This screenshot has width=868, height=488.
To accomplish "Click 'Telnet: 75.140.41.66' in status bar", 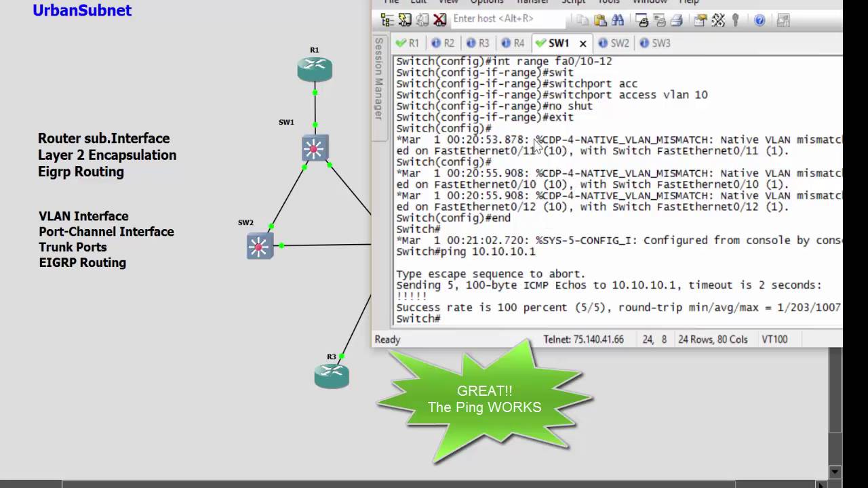I will tap(583, 340).
